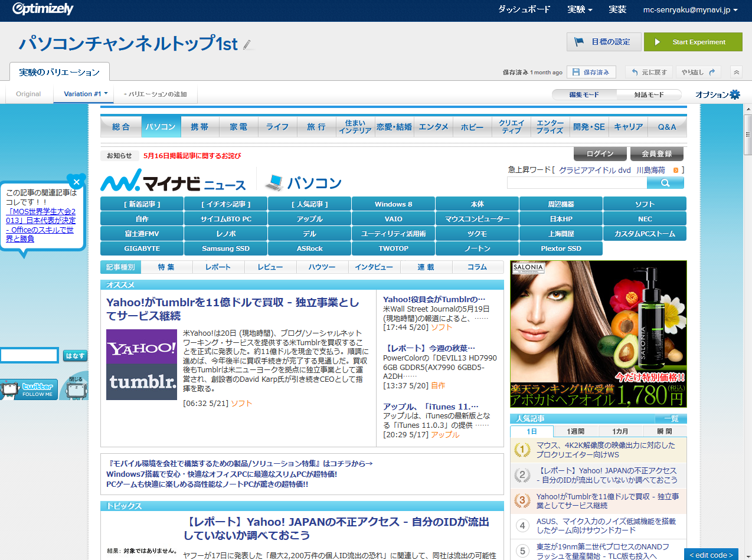752x560 pixels.
Task: Click the Mynavi News logo
Action: (173, 181)
